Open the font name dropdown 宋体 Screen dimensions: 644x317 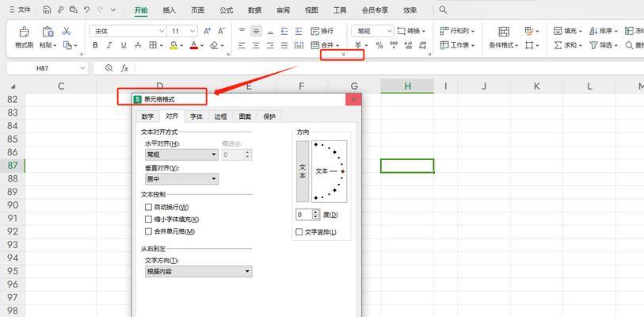162,31
